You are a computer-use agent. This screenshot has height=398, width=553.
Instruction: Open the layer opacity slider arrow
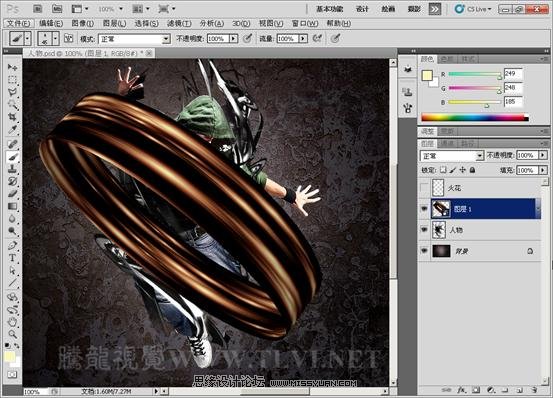coord(543,155)
